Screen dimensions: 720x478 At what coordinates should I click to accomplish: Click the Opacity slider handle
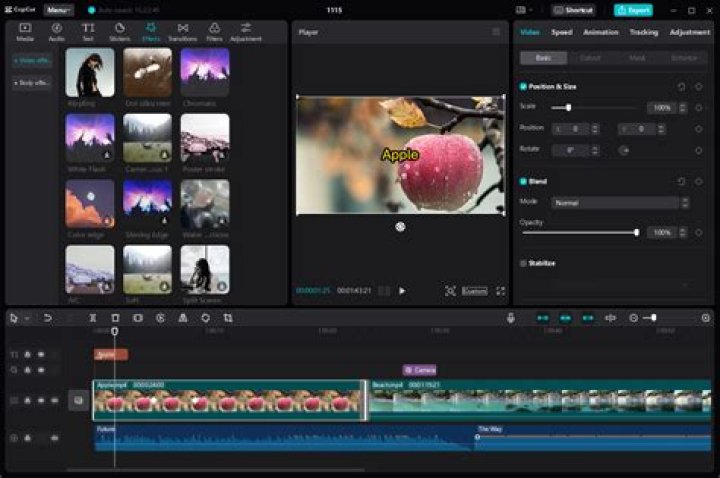pos(636,232)
